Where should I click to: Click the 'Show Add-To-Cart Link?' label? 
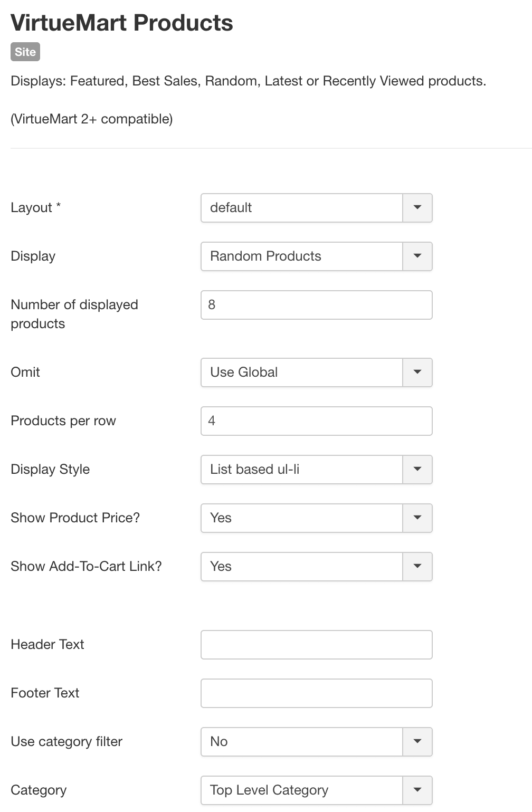[x=87, y=567]
